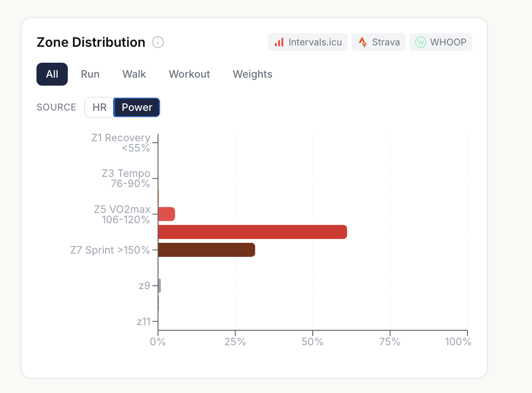This screenshot has width=532, height=393.
Task: Switch source to HR
Action: (100, 107)
